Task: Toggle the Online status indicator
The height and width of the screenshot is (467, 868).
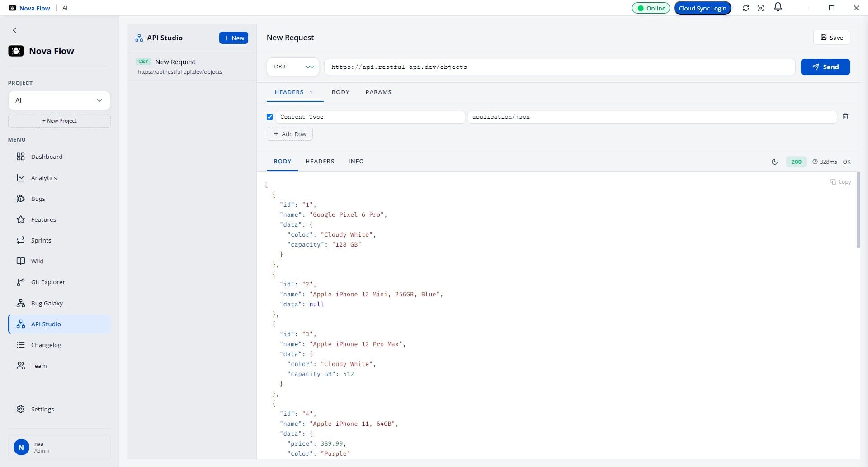Action: coord(651,8)
